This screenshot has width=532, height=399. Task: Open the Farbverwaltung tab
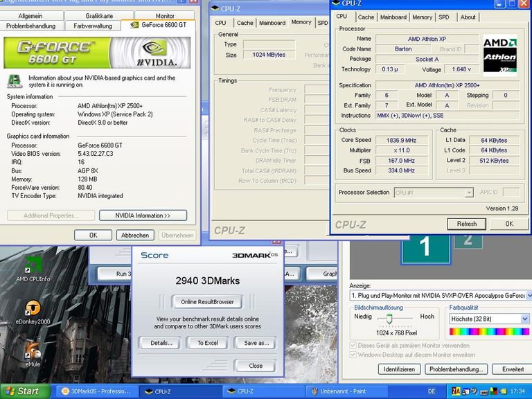pos(93,26)
